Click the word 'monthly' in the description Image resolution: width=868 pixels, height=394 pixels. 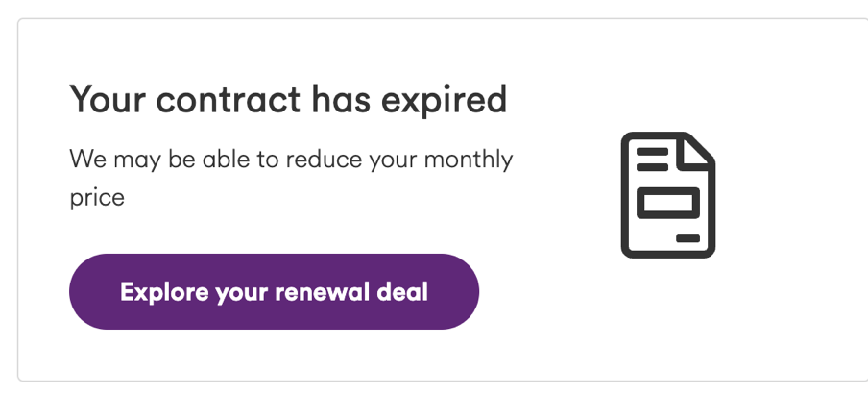(469, 160)
